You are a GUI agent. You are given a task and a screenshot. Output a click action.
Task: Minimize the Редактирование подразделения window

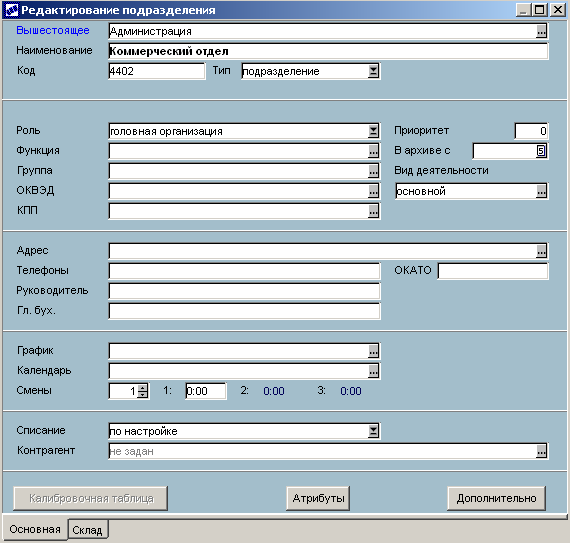(523, 9)
